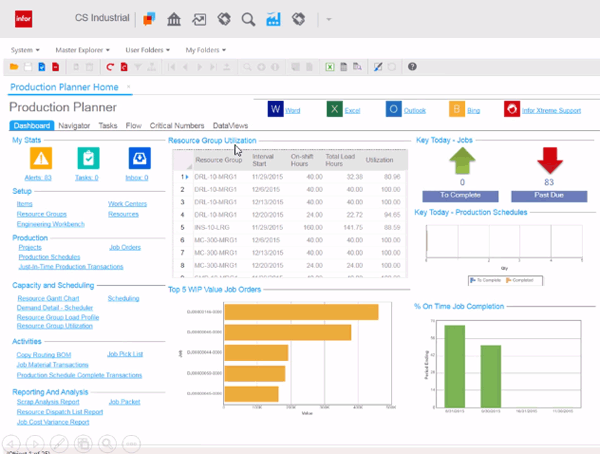Open the Job Cost Variance Report link
Image resolution: width=600 pixels, height=454 pixels.
(x=53, y=422)
